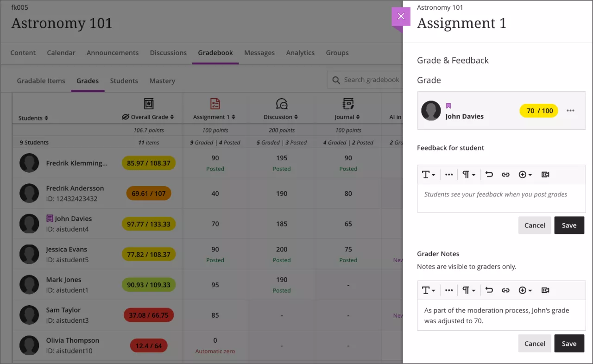The height and width of the screenshot is (364, 593).
Task: Click the Undo icon in the feedback editor
Action: 489,175
